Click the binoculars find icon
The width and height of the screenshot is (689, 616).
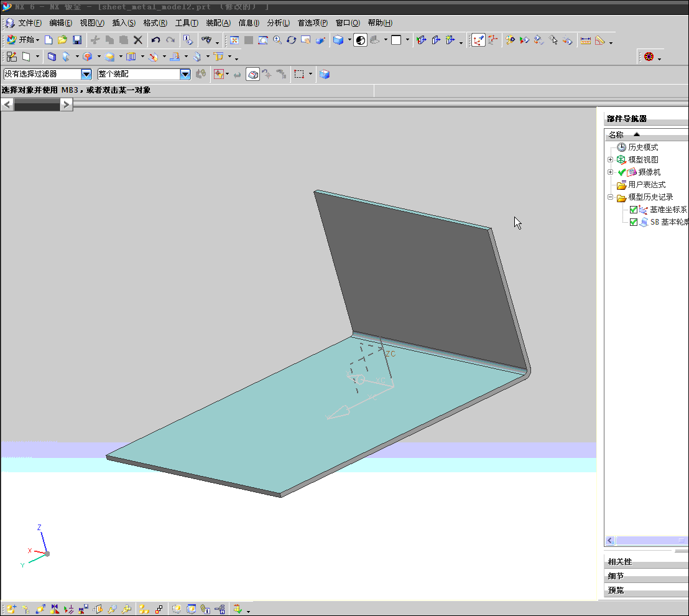coord(206,40)
